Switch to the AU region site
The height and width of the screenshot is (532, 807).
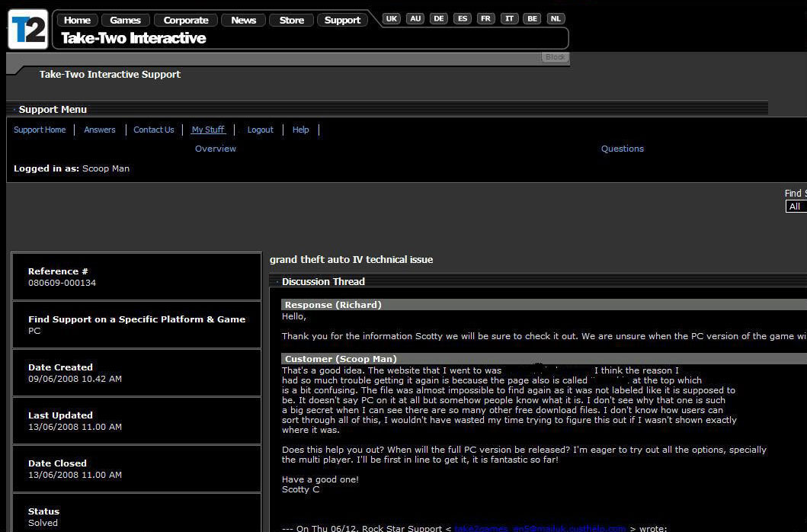(415, 18)
